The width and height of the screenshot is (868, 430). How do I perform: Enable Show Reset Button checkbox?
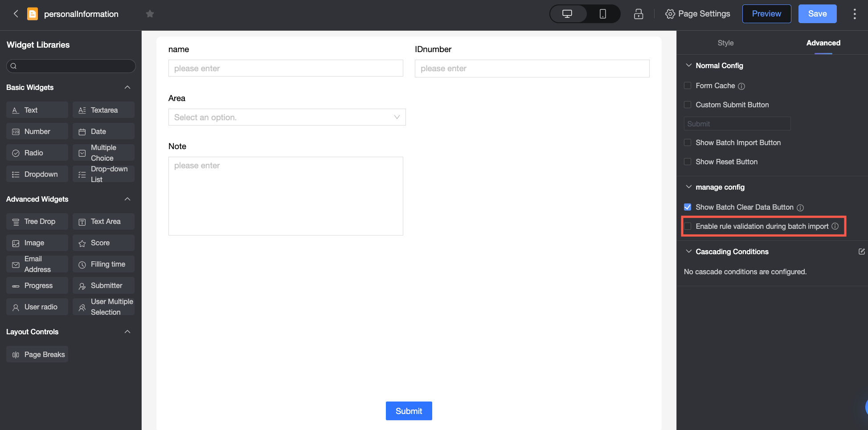click(688, 162)
